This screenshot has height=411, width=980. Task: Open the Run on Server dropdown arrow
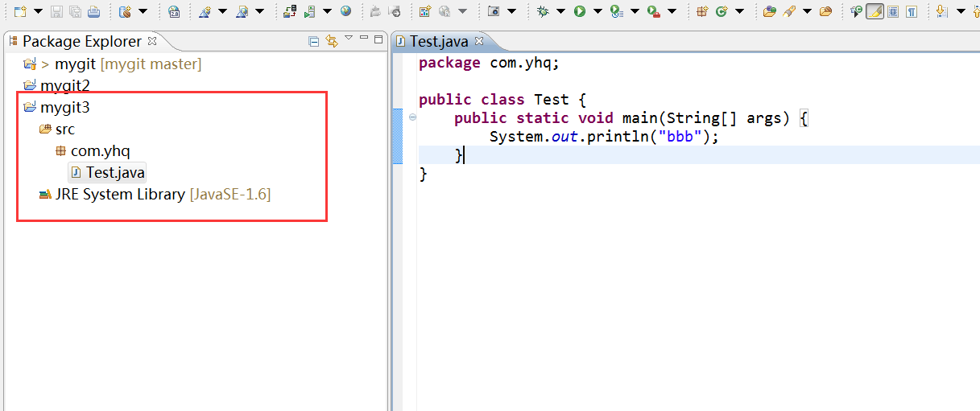327,11
